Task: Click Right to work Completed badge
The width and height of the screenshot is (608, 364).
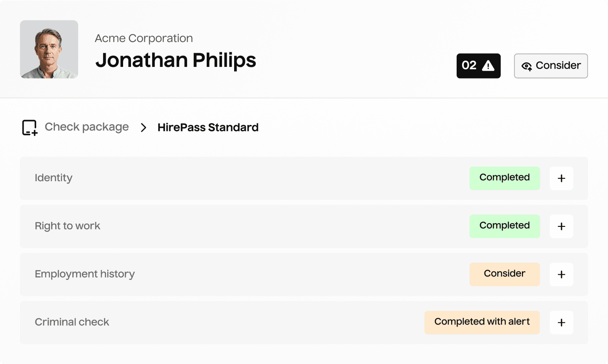Action: (504, 226)
